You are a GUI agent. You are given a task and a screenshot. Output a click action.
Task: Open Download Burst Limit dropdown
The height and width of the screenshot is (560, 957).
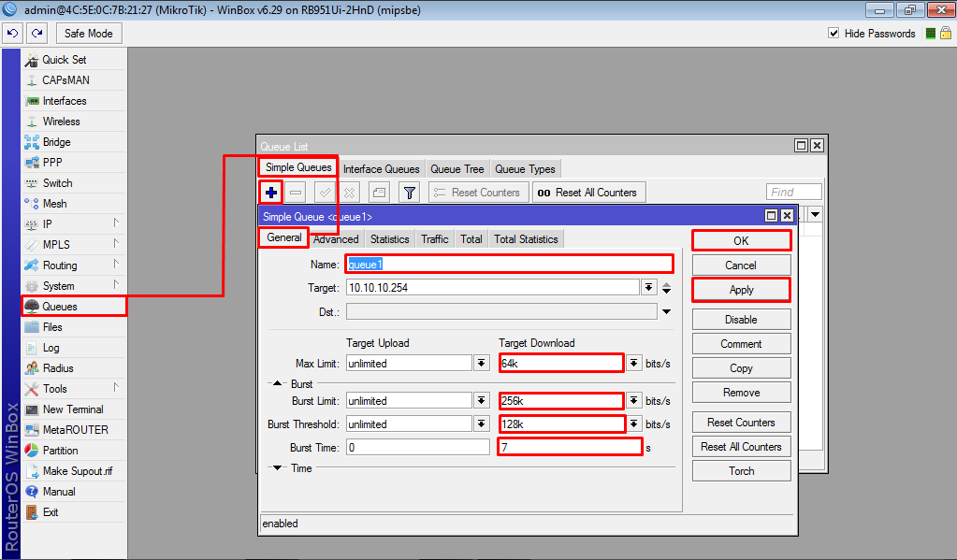pyautogui.click(x=634, y=401)
